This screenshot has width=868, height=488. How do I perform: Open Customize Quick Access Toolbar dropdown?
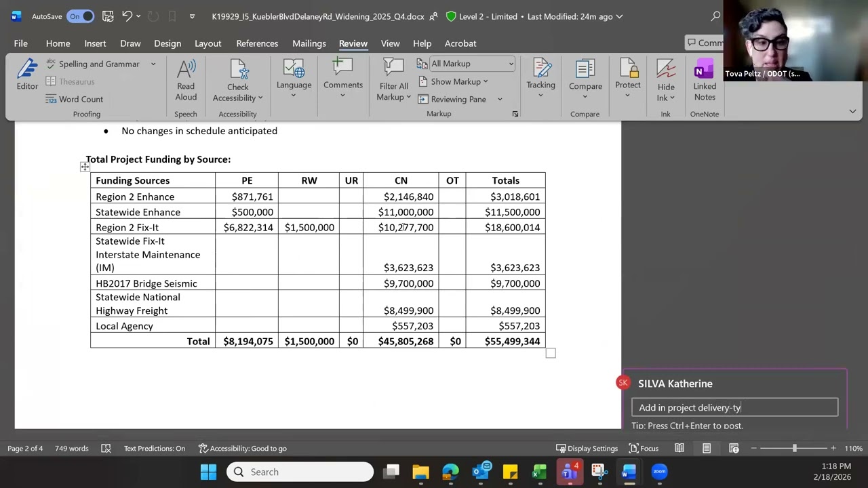coord(192,16)
